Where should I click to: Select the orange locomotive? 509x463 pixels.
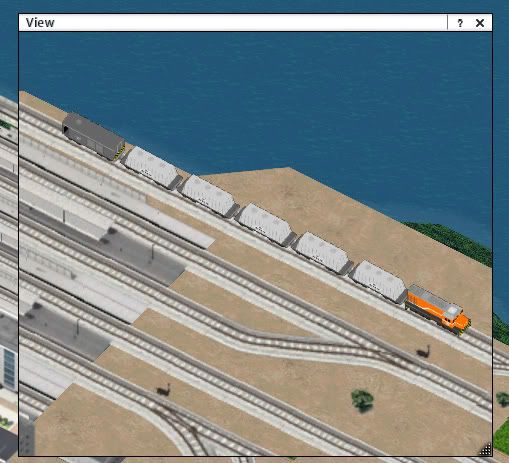tap(438, 309)
